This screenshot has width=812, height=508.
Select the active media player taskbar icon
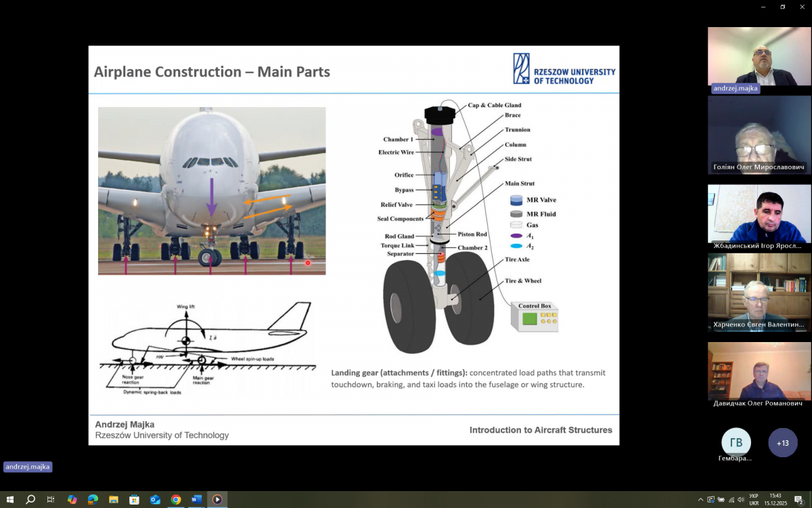pos(217,500)
